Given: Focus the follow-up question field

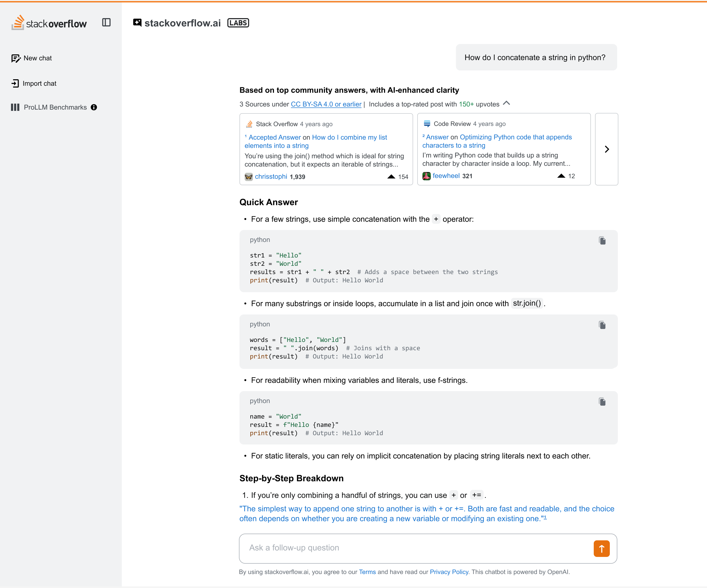Looking at the screenshot, I should tap(414, 548).
